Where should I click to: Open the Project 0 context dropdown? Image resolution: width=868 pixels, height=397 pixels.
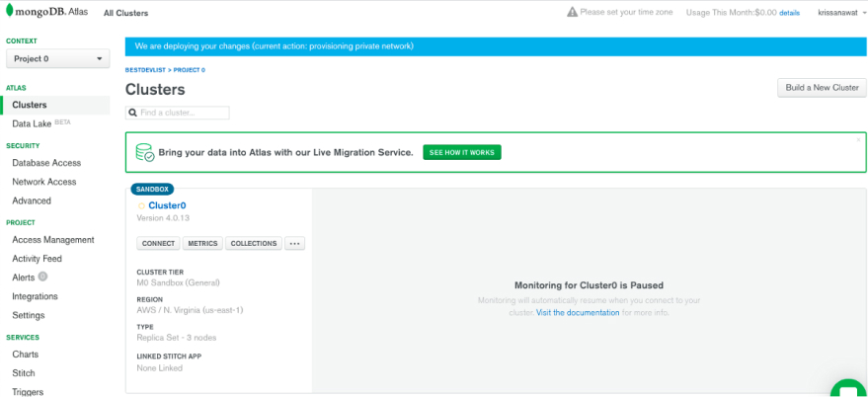click(x=58, y=58)
